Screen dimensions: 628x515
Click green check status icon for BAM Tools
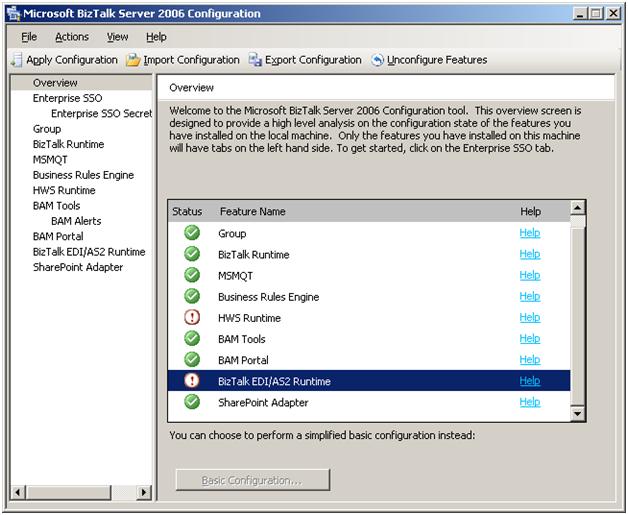pyautogui.click(x=192, y=338)
